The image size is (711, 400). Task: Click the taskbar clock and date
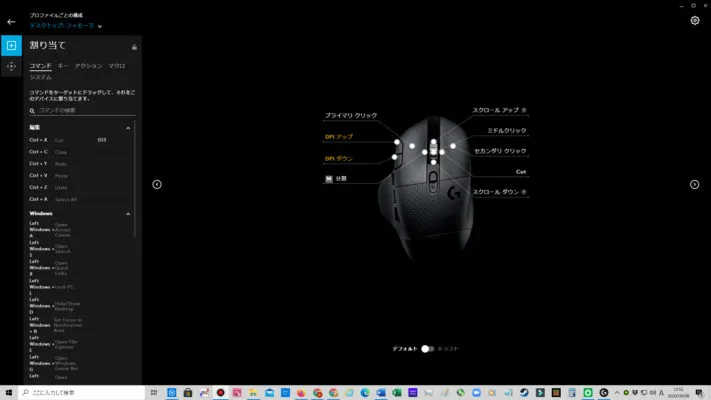(x=678, y=393)
